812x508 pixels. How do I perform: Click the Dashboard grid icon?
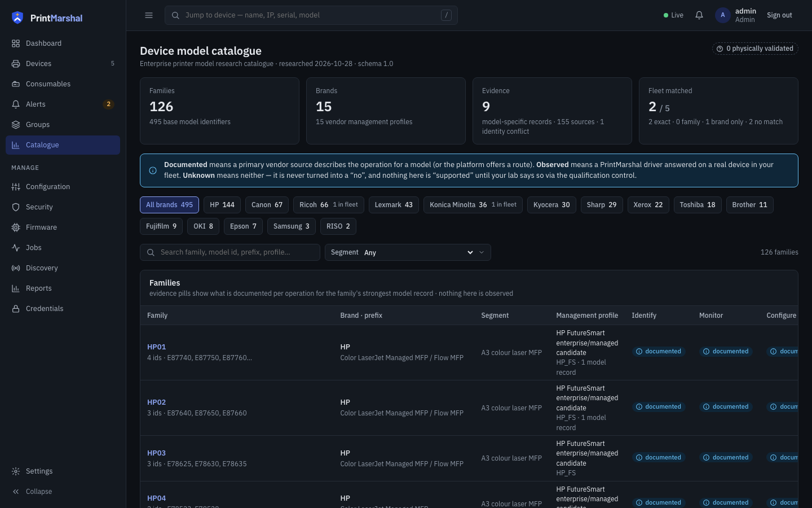16,43
